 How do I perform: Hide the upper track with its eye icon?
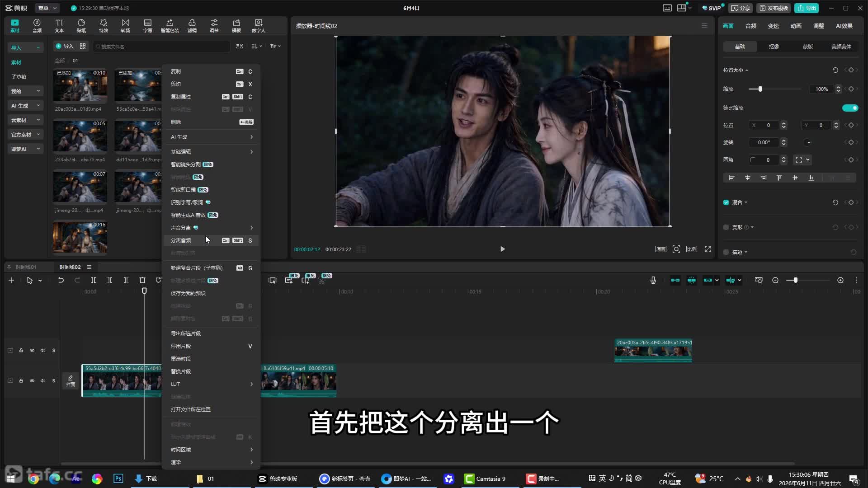click(32, 350)
